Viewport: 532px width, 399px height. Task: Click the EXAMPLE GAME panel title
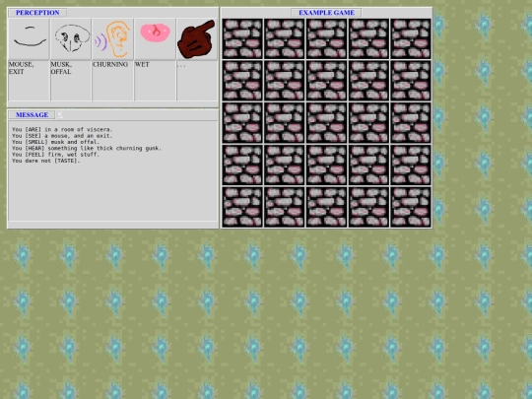[x=326, y=13]
